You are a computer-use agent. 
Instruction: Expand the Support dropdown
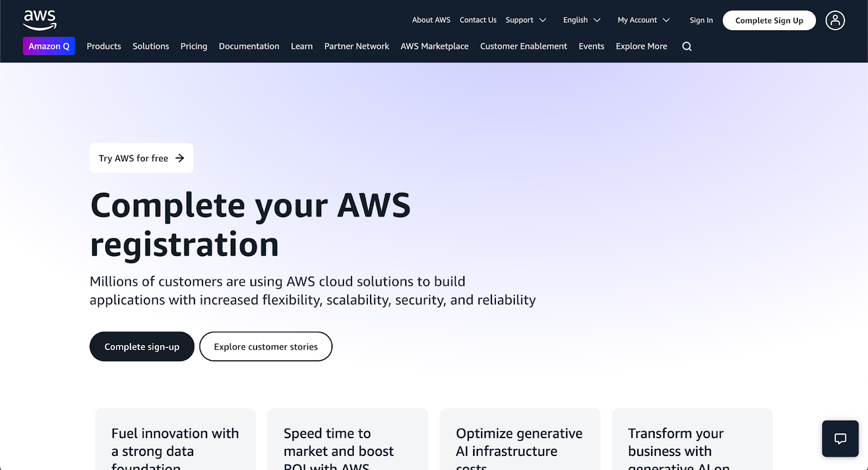(x=526, y=20)
